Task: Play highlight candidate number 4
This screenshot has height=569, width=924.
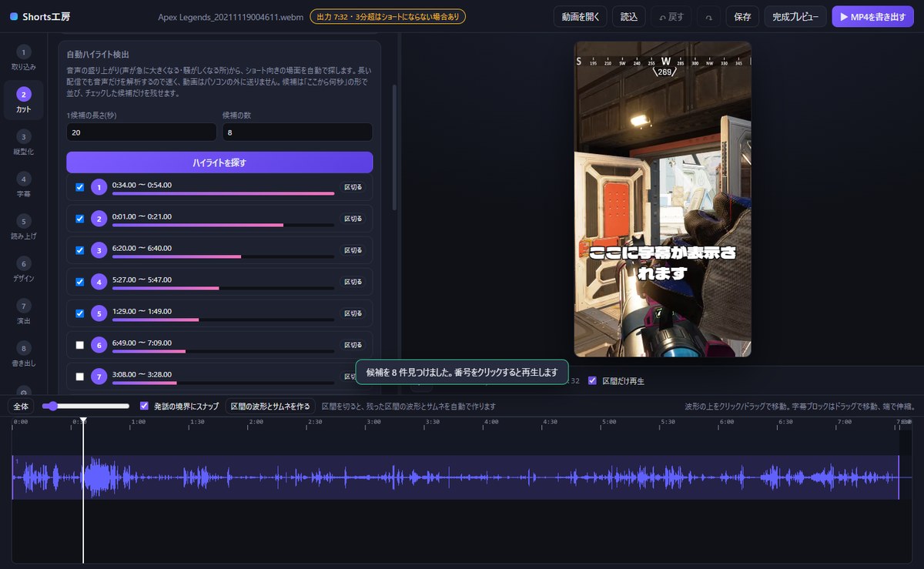Action: pyautogui.click(x=99, y=282)
